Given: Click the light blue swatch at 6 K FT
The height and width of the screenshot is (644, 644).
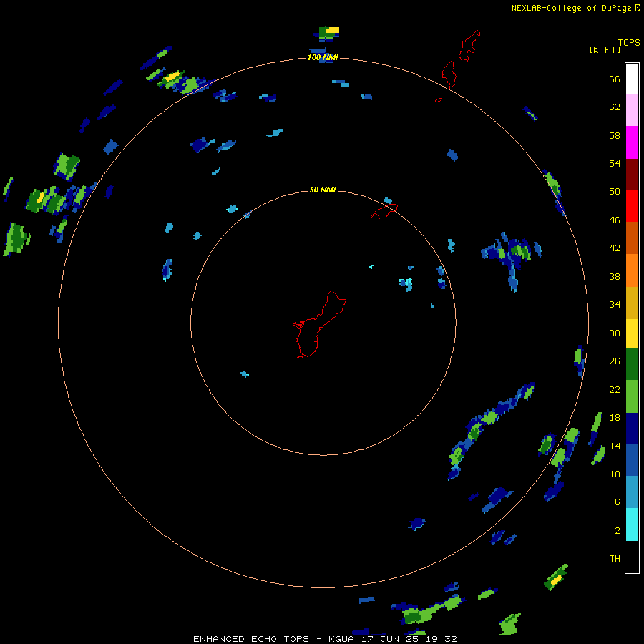Looking at the screenshot, I should [632, 492].
